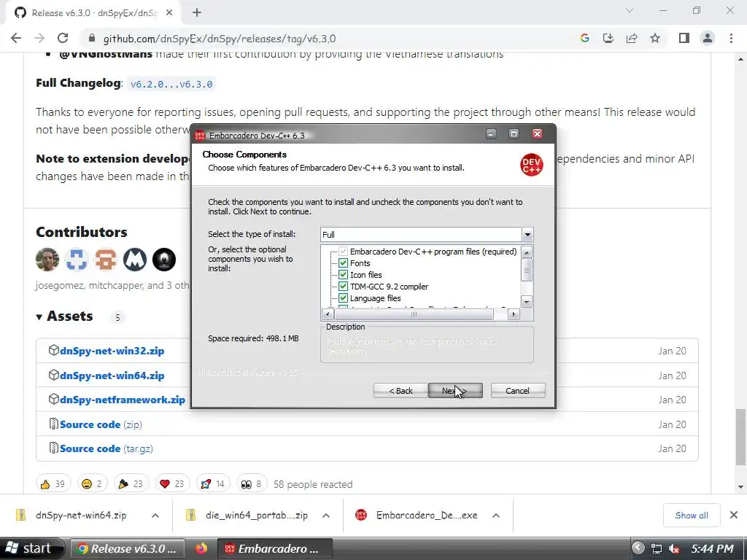Click the rocket reaction
747x560 pixels.
(x=213, y=484)
